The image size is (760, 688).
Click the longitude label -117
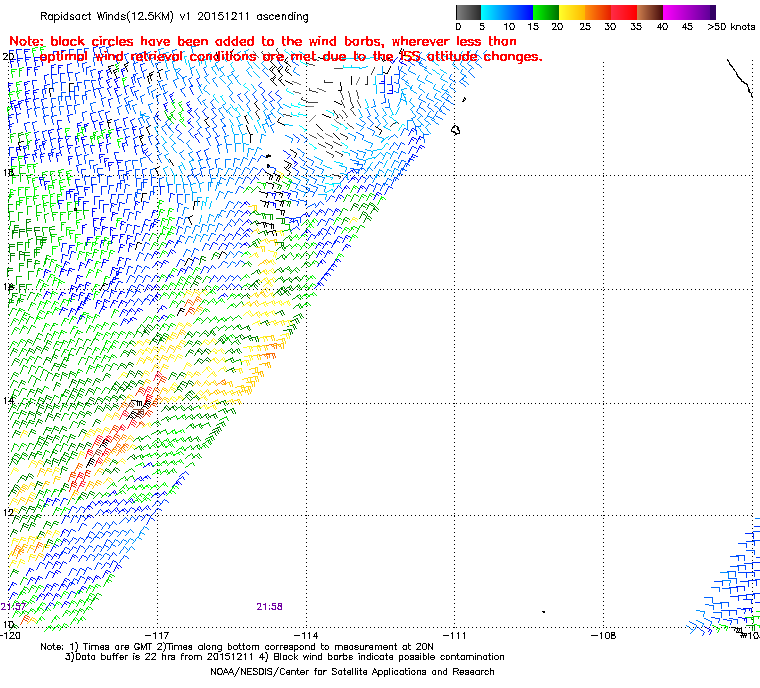pos(158,635)
